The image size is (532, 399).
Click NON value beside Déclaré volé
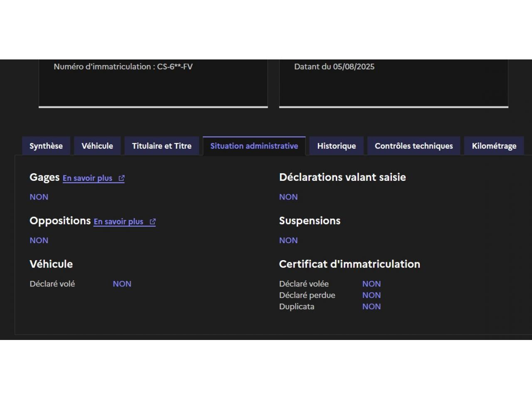point(122,284)
